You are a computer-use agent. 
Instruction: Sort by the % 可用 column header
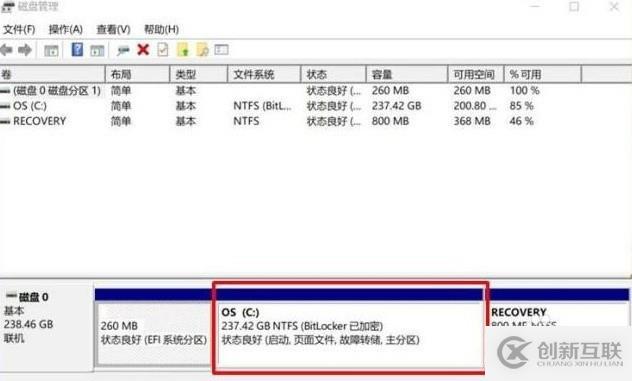[x=543, y=74]
